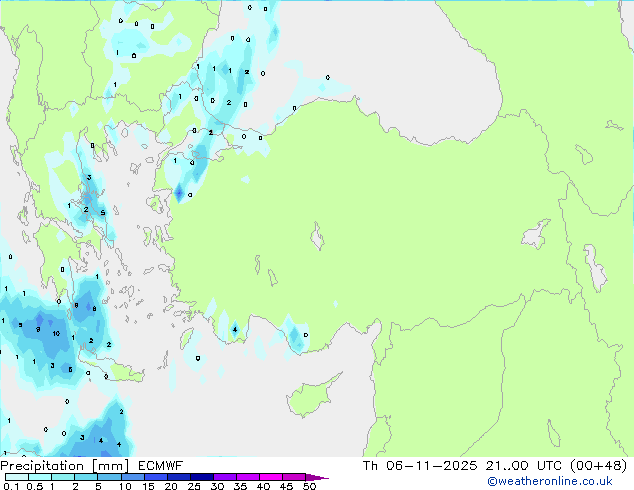634x490 pixels.
Task: Click the 25 legend scale label
Action: click(194, 486)
